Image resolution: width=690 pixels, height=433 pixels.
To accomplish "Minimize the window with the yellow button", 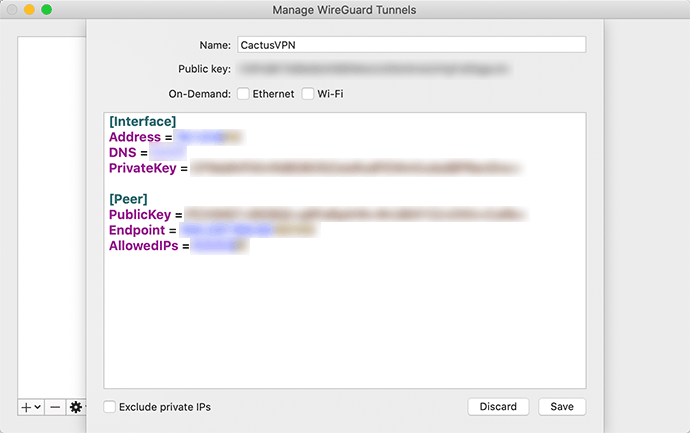I will coord(29,9).
